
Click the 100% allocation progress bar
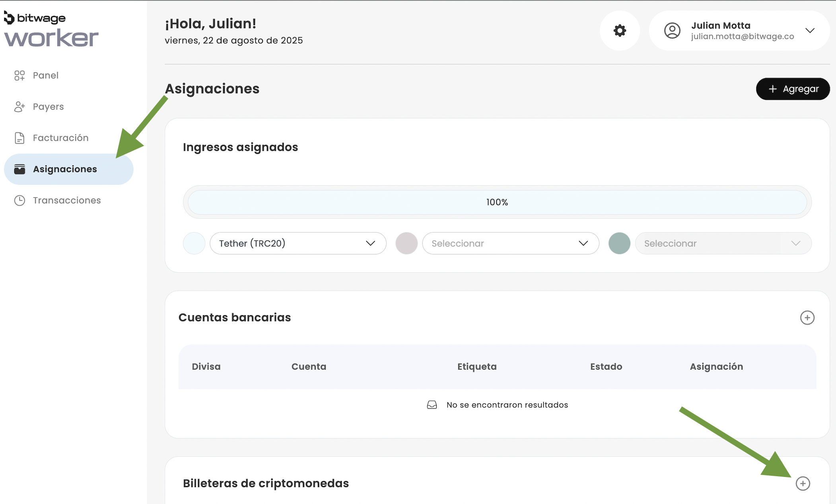[497, 202]
